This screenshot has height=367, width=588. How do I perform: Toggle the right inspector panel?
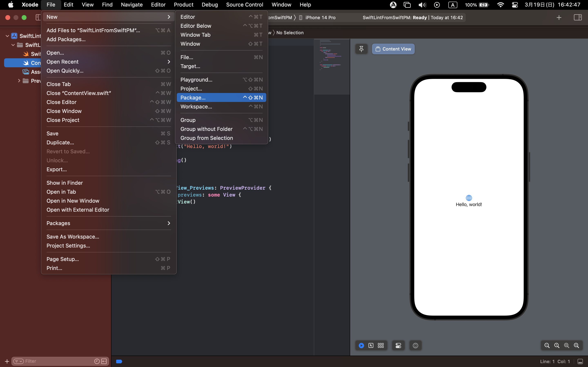pyautogui.click(x=578, y=18)
